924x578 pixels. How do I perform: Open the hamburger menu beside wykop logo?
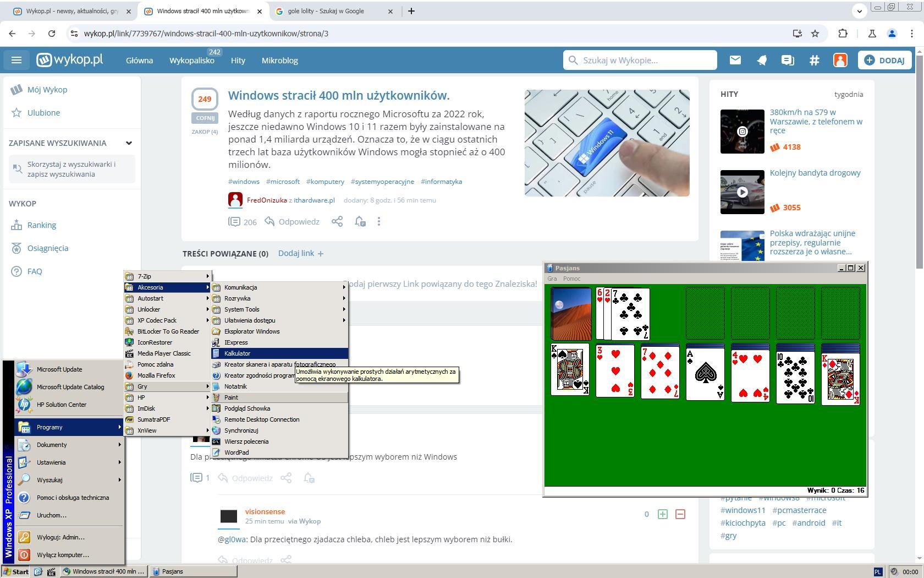point(16,60)
